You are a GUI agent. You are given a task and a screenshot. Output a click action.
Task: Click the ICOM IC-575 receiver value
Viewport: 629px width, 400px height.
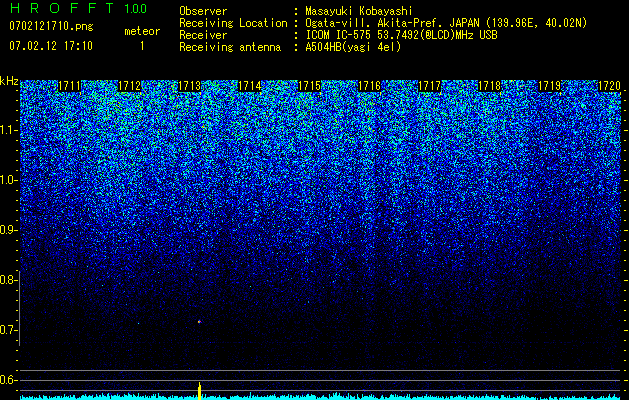point(401,35)
